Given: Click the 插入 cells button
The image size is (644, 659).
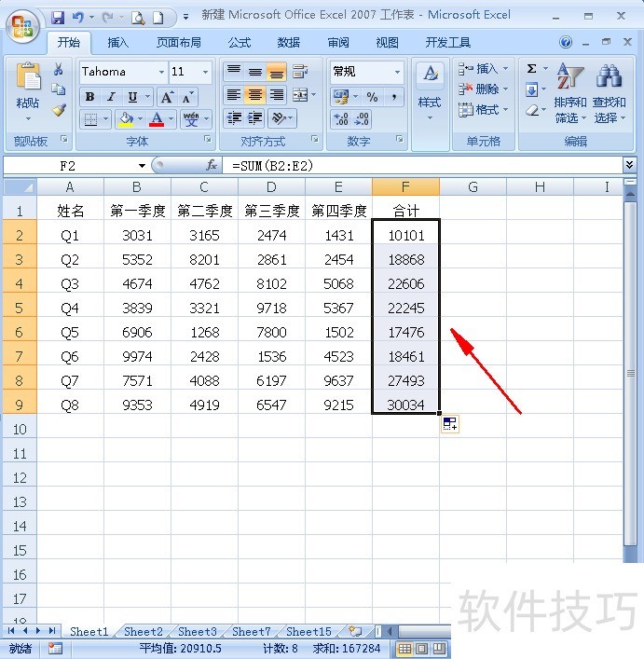Looking at the screenshot, I should click(483, 68).
